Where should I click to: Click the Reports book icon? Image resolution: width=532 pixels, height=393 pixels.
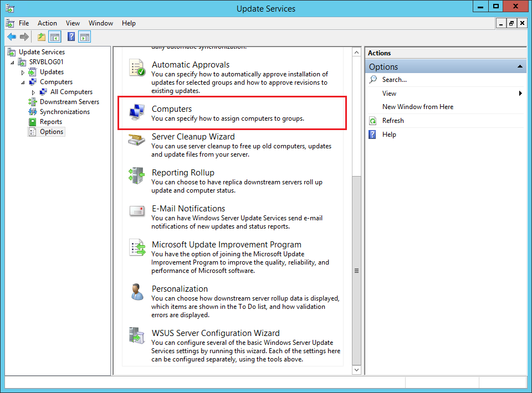[33, 122]
